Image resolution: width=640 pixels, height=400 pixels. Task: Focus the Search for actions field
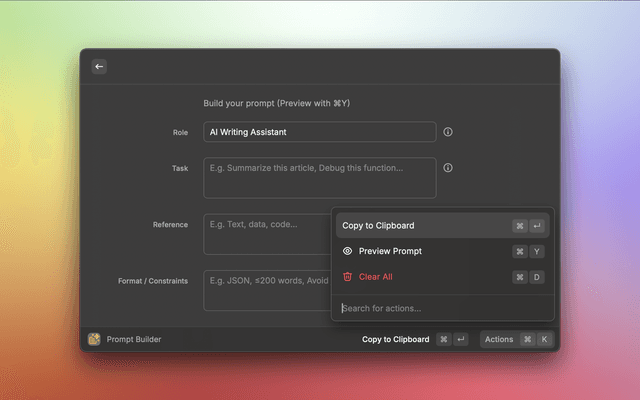click(440, 308)
